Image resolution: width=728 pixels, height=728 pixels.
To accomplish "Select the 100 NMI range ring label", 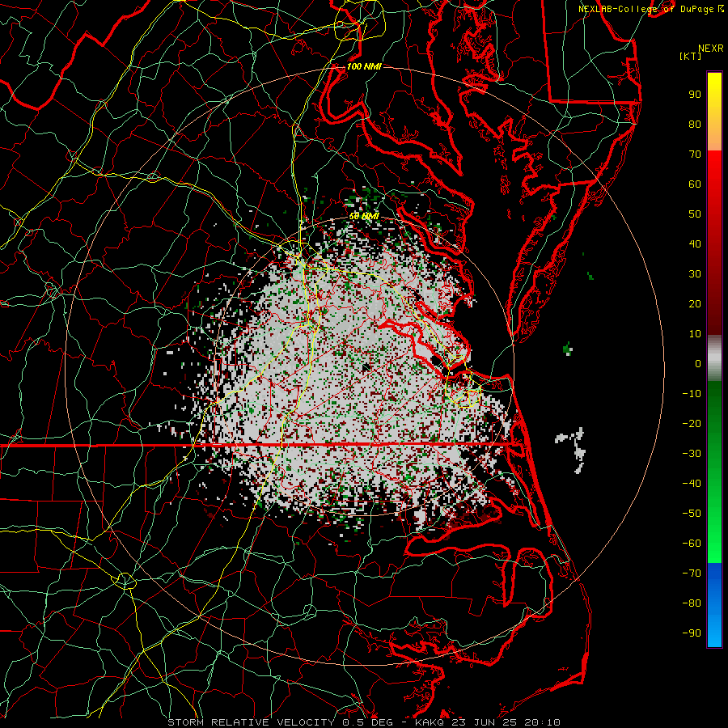I will tap(363, 66).
